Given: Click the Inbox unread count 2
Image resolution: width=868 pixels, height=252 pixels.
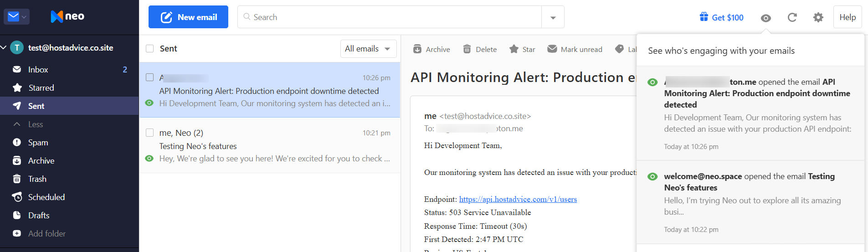Looking at the screenshot, I should 125,69.
